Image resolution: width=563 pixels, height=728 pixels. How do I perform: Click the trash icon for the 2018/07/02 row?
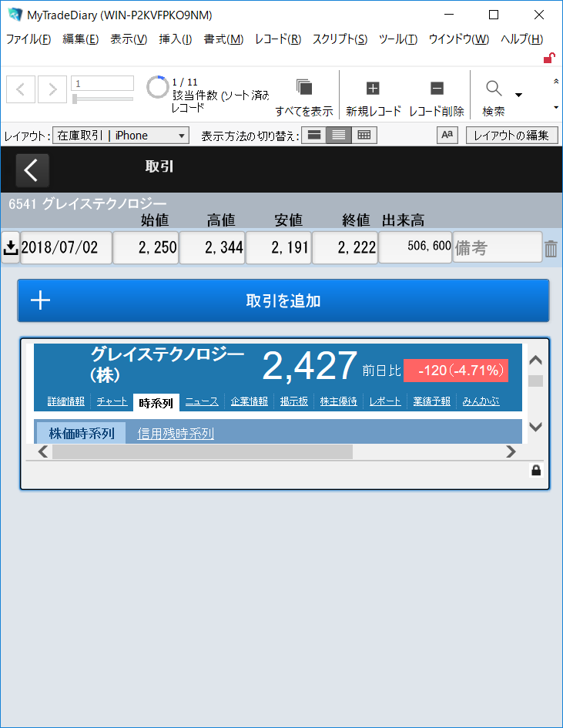point(551,249)
